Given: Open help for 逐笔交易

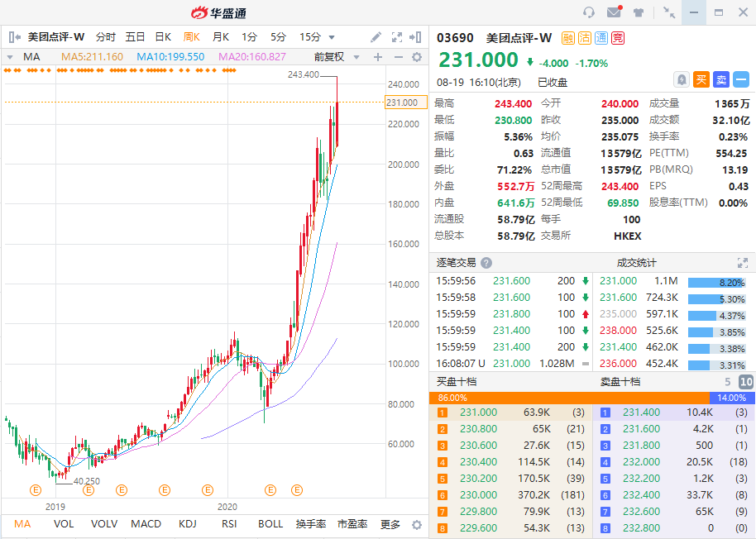Looking at the screenshot, I should [x=486, y=263].
